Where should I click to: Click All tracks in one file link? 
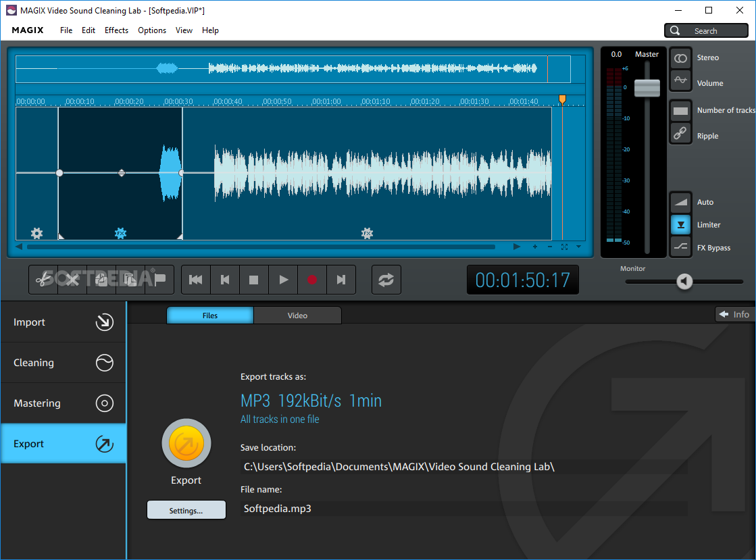tap(280, 419)
